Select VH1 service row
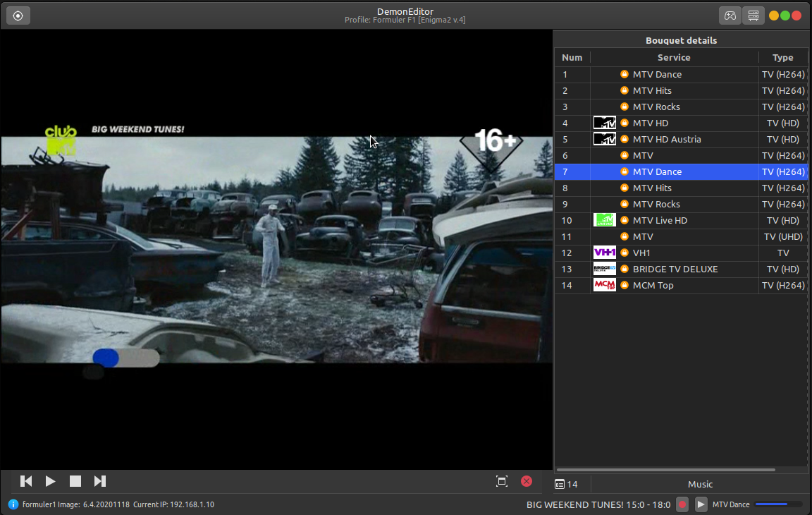Screen dimensions: 812x515 click(x=681, y=253)
